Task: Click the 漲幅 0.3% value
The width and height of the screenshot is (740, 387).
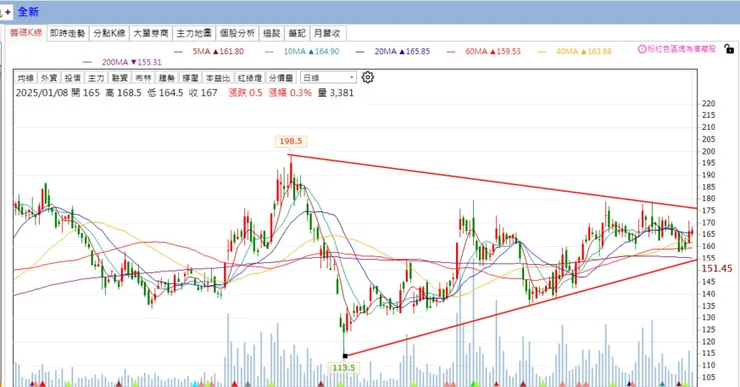Action: (x=290, y=93)
